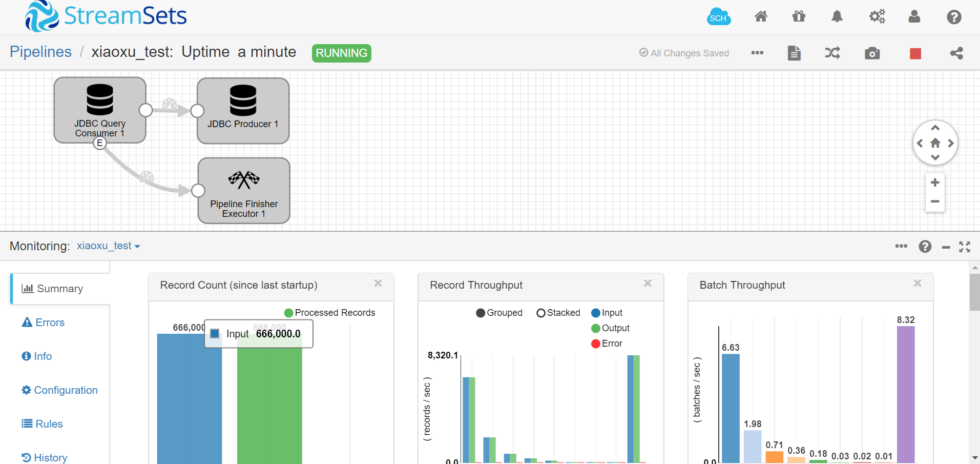The image size is (980, 464).
Task: Minimize the monitoring panel
Action: (946, 247)
